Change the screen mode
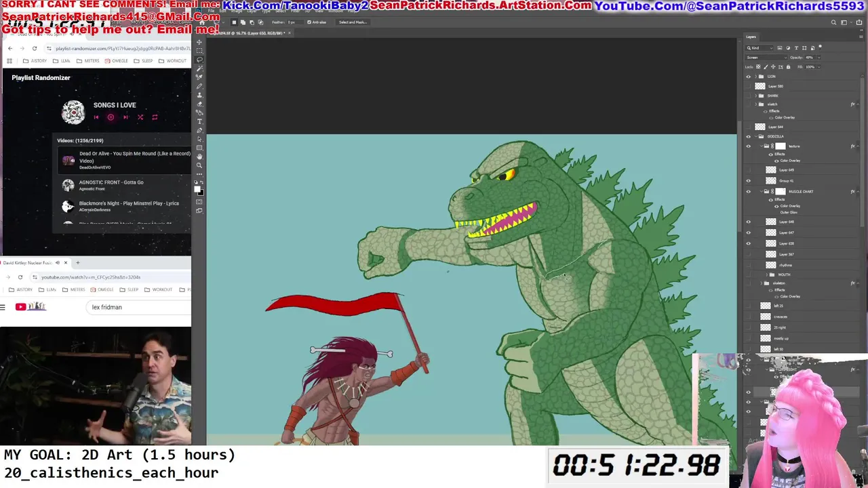The width and height of the screenshot is (868, 488). pos(199,209)
